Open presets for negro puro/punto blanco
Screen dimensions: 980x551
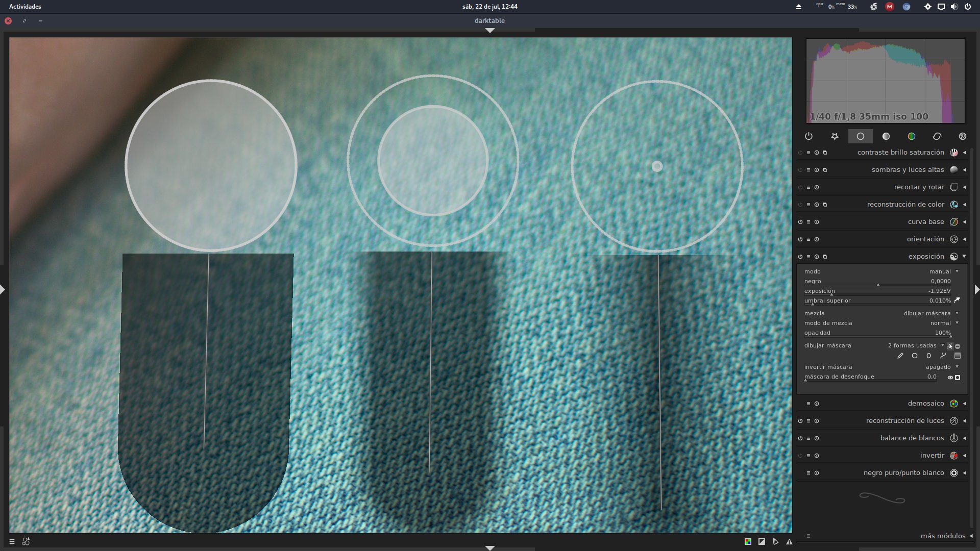pyautogui.click(x=808, y=473)
